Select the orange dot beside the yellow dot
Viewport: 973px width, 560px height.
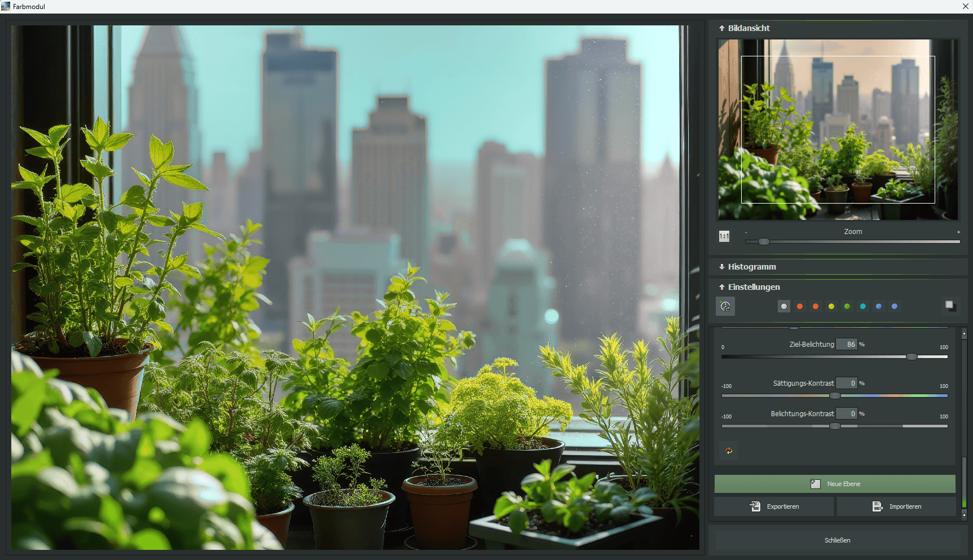[816, 306]
